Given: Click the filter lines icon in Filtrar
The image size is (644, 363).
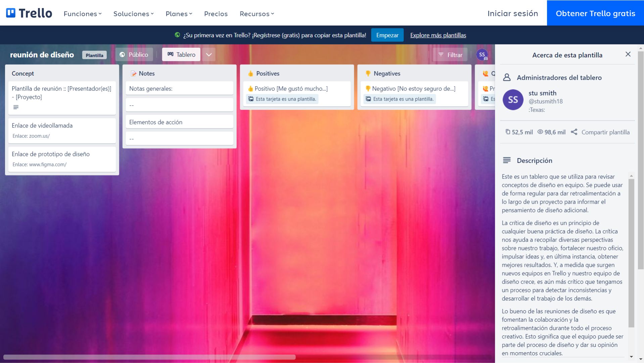Looking at the screenshot, I should [441, 54].
